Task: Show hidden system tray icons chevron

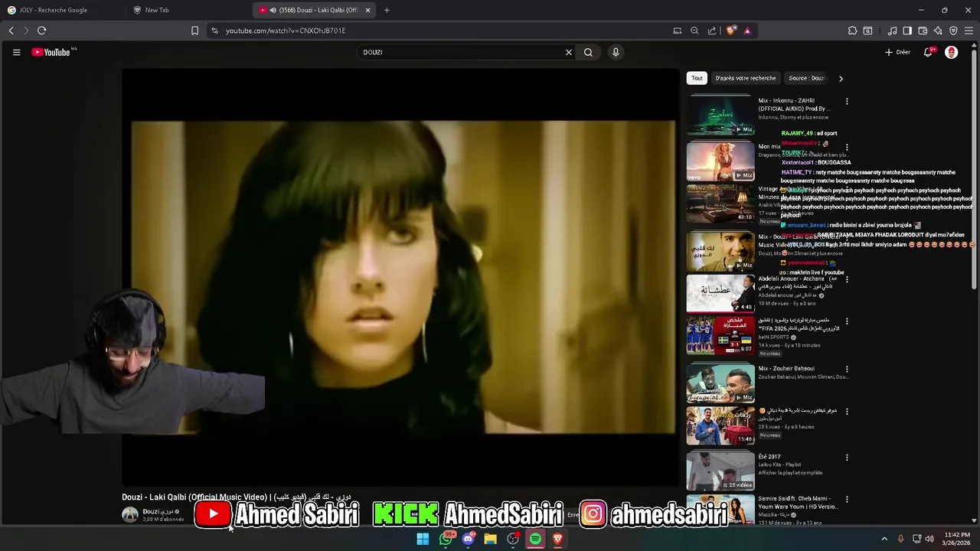Action: (x=884, y=539)
